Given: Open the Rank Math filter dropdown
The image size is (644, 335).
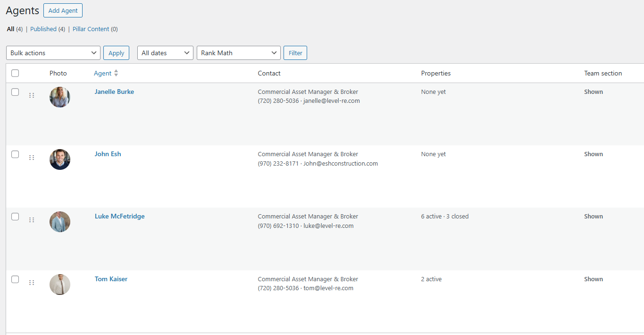Looking at the screenshot, I should 239,53.
